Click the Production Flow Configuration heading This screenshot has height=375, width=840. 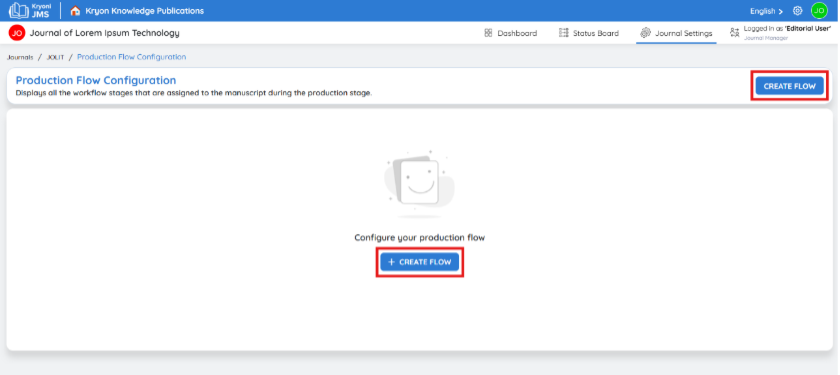tap(96, 80)
